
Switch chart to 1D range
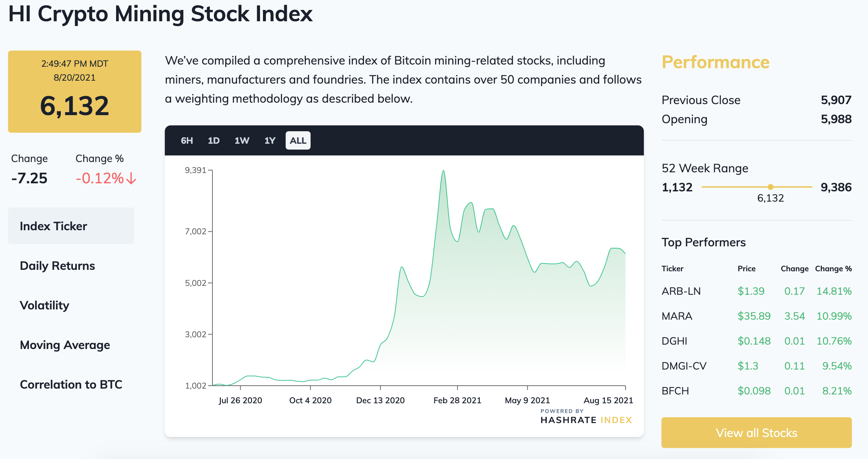[x=214, y=140]
